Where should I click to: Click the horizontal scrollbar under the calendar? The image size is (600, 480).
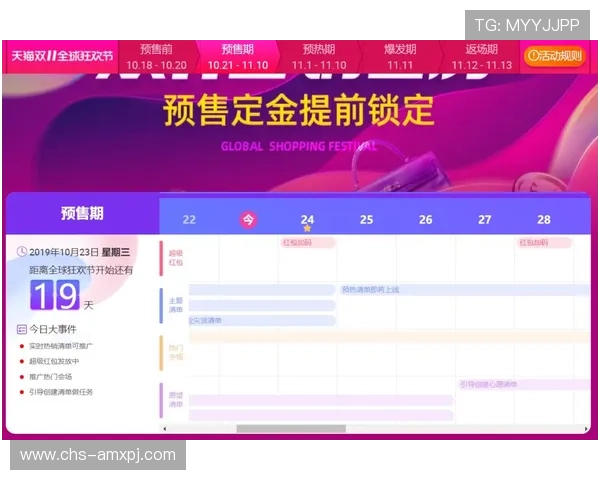click(x=290, y=429)
